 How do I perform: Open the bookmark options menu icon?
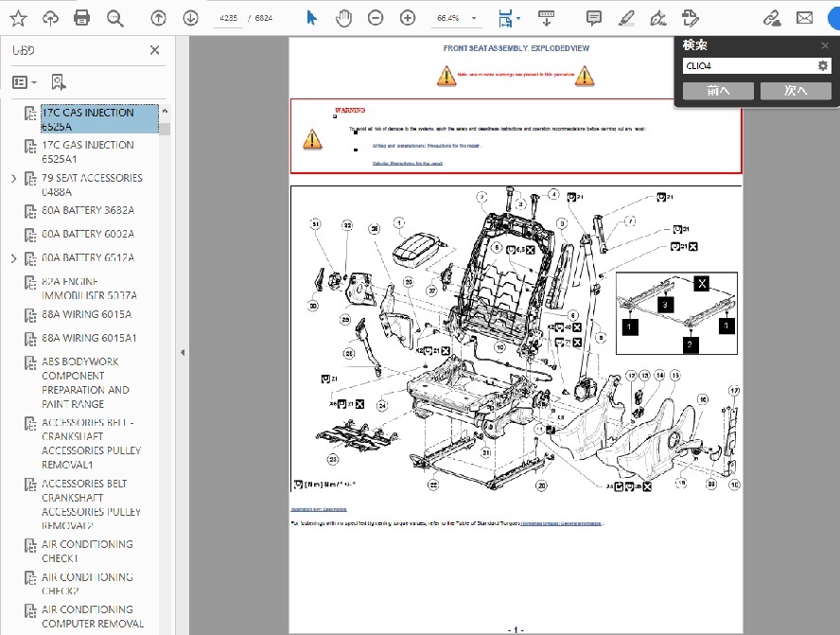click(x=24, y=82)
